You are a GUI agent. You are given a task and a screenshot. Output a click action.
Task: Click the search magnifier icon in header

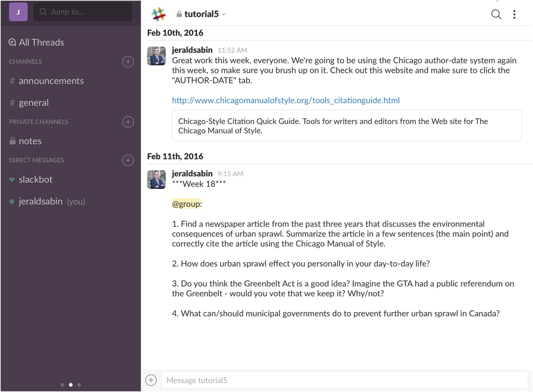point(496,15)
